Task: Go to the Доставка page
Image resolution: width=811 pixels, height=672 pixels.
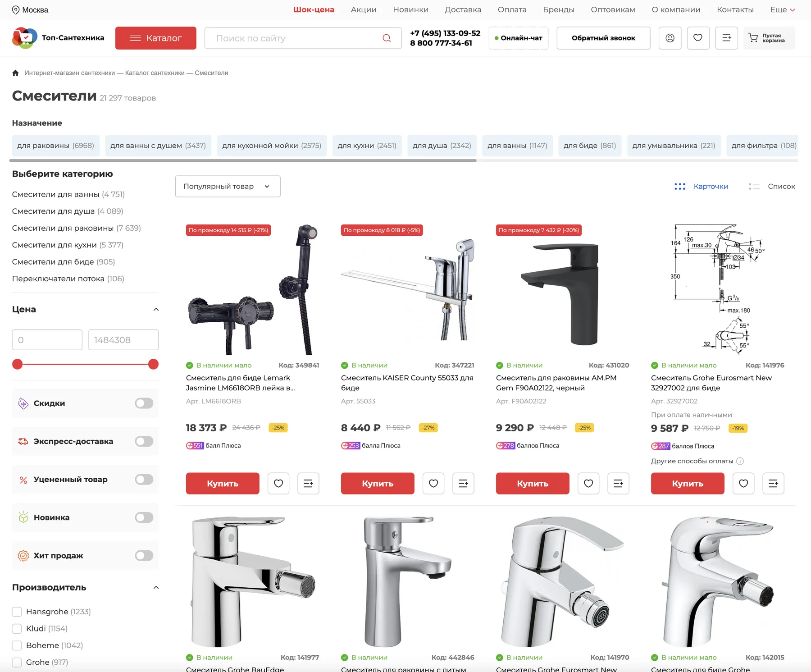Action: pos(463,10)
